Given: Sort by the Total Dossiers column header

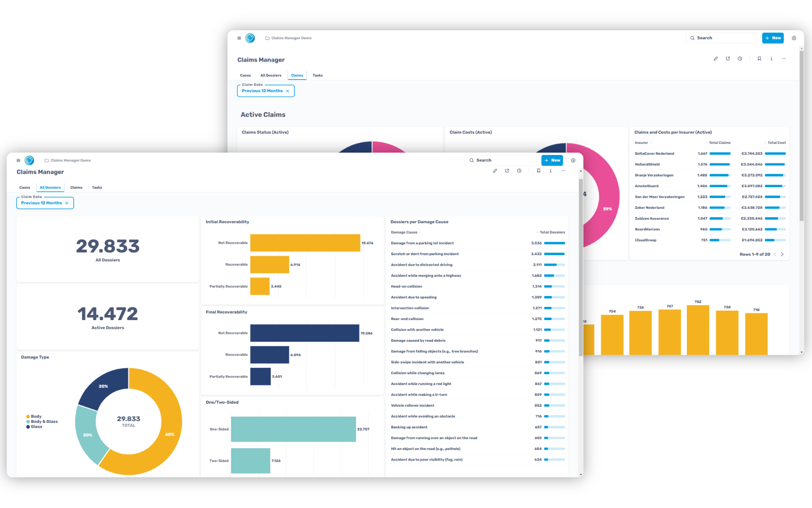Looking at the screenshot, I should click(552, 232).
